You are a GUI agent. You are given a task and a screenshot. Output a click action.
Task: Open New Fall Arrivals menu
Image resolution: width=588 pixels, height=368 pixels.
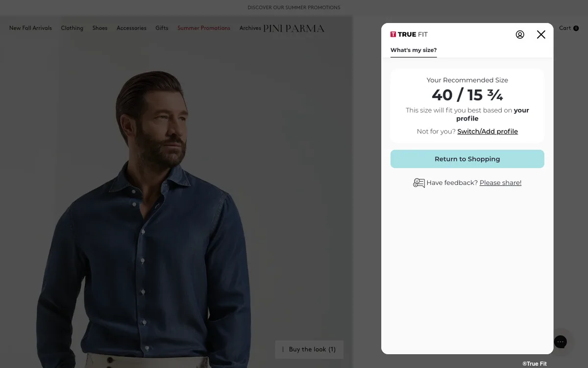coord(30,28)
